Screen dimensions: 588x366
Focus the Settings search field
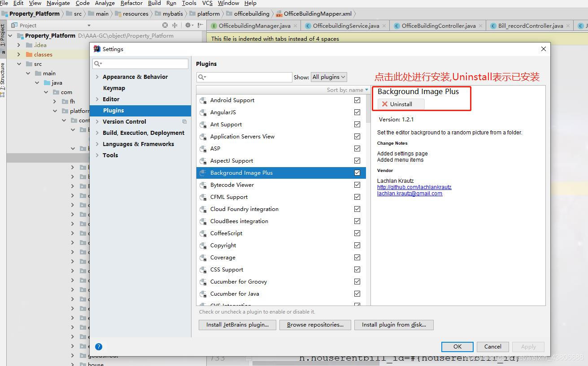tap(140, 64)
